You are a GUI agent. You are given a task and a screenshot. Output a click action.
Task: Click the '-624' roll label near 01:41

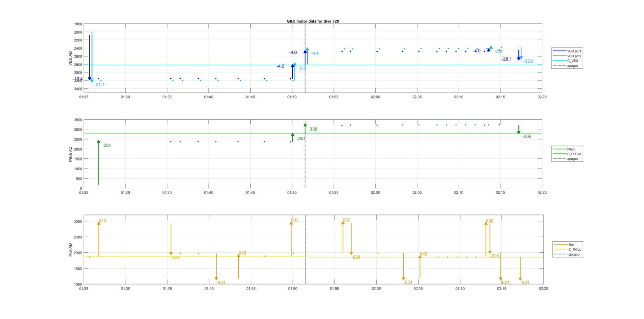click(221, 282)
